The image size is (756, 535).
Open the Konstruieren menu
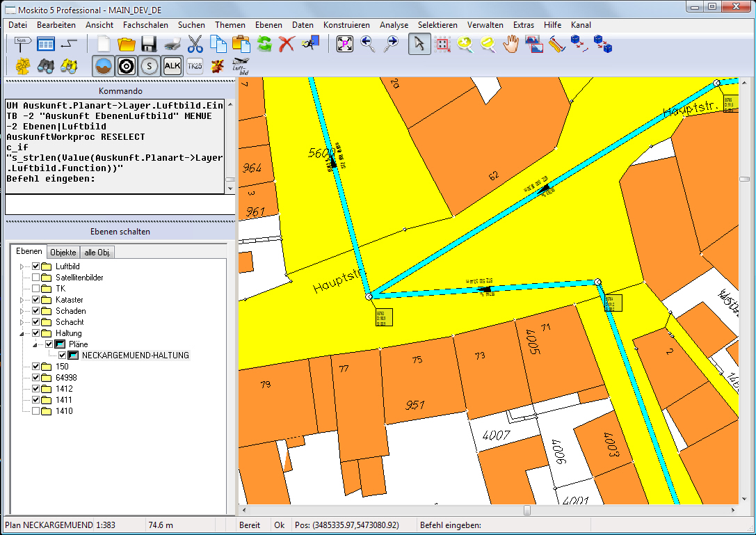click(346, 24)
